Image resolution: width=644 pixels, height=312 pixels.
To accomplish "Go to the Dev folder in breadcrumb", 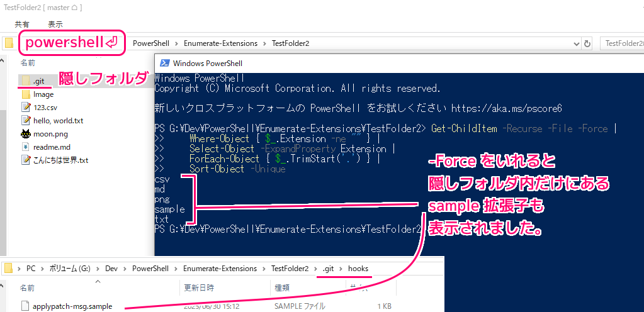I will click(112, 269).
